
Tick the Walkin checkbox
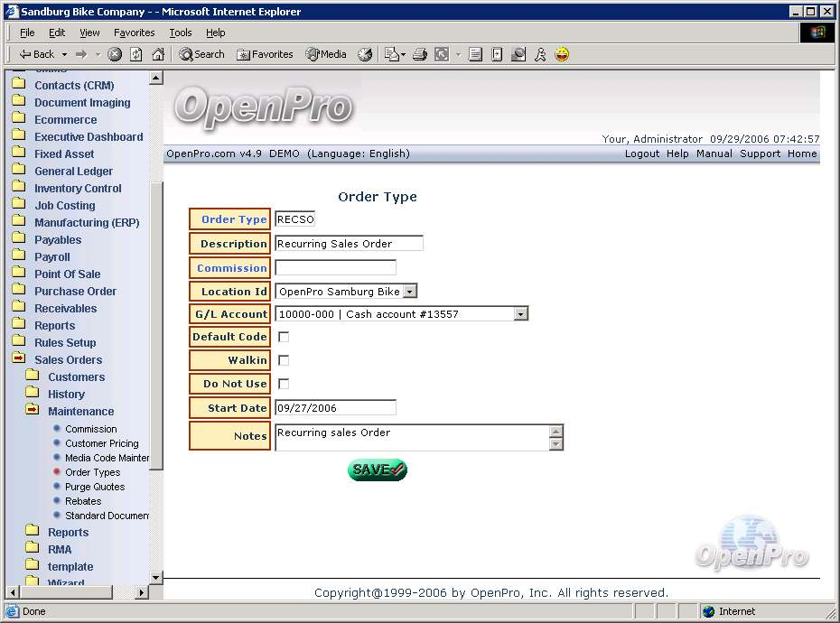pyautogui.click(x=284, y=360)
